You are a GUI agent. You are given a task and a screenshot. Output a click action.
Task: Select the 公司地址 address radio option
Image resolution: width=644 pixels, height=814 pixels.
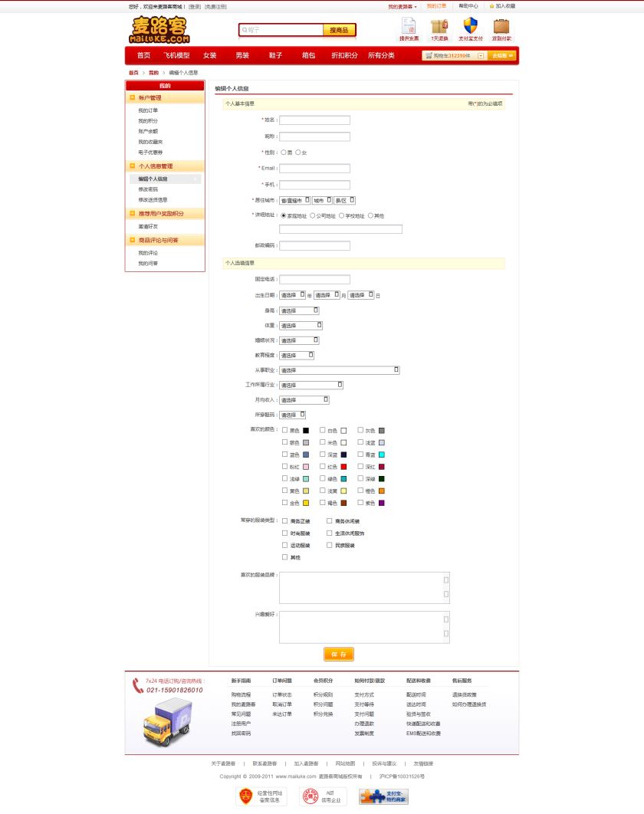pyautogui.click(x=313, y=215)
